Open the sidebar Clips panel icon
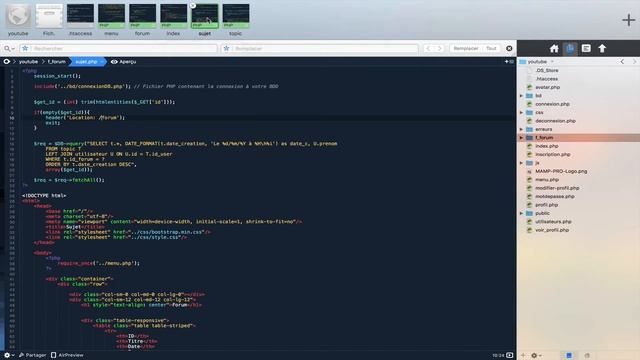Screen dimensions: 640x360 pos(586,49)
